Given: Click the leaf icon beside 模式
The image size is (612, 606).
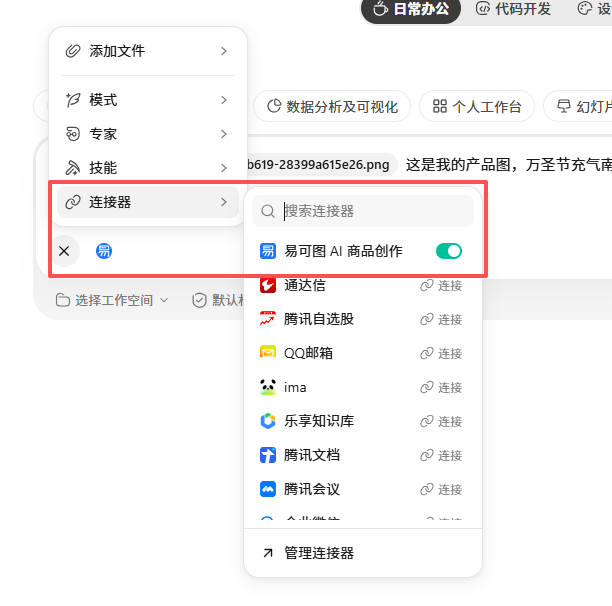Looking at the screenshot, I should 73,100.
